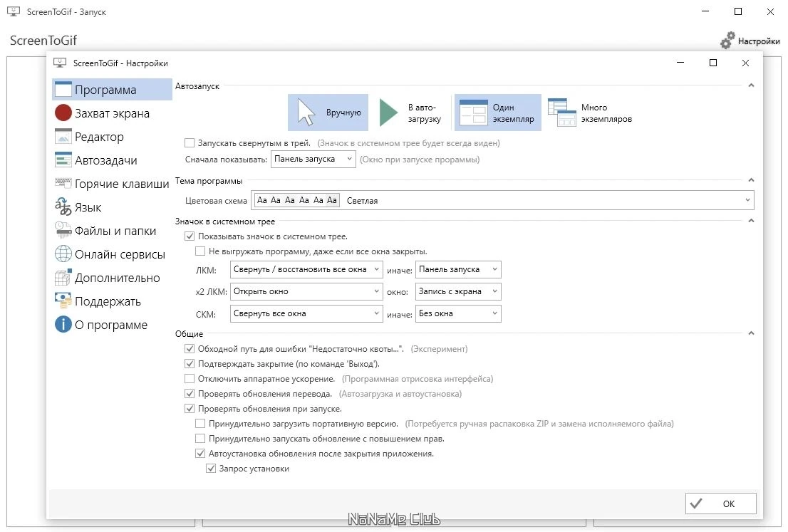Click the checkmark icon on OK button

(696, 504)
